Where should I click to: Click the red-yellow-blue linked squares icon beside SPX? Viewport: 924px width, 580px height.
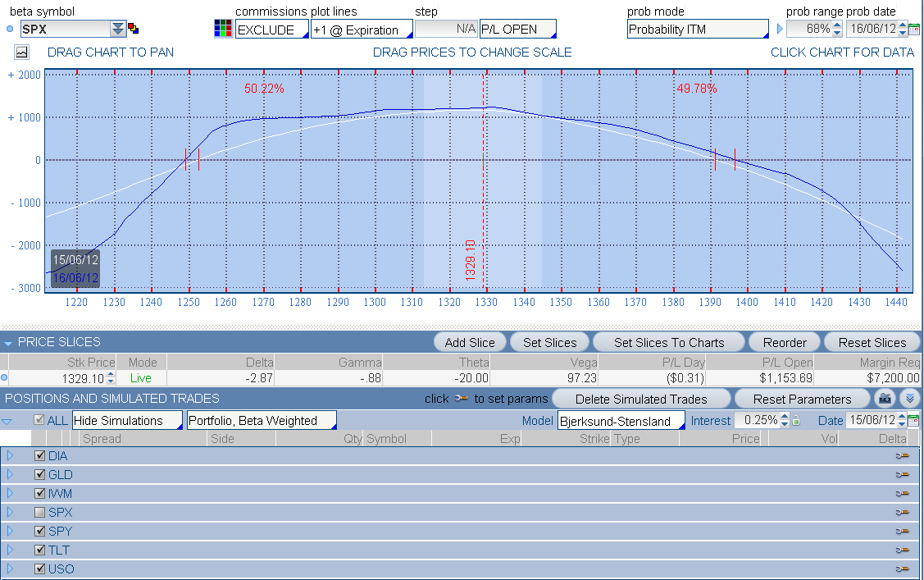133,28
